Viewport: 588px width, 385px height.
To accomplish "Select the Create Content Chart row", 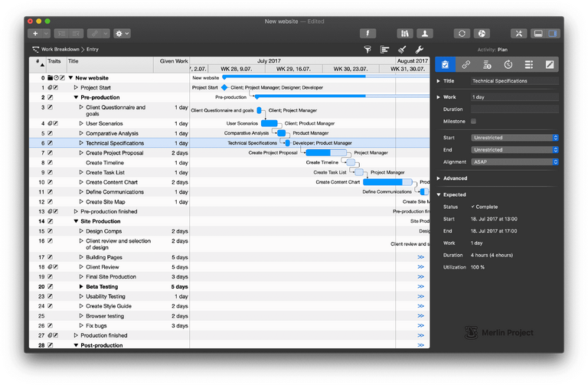I will [111, 182].
